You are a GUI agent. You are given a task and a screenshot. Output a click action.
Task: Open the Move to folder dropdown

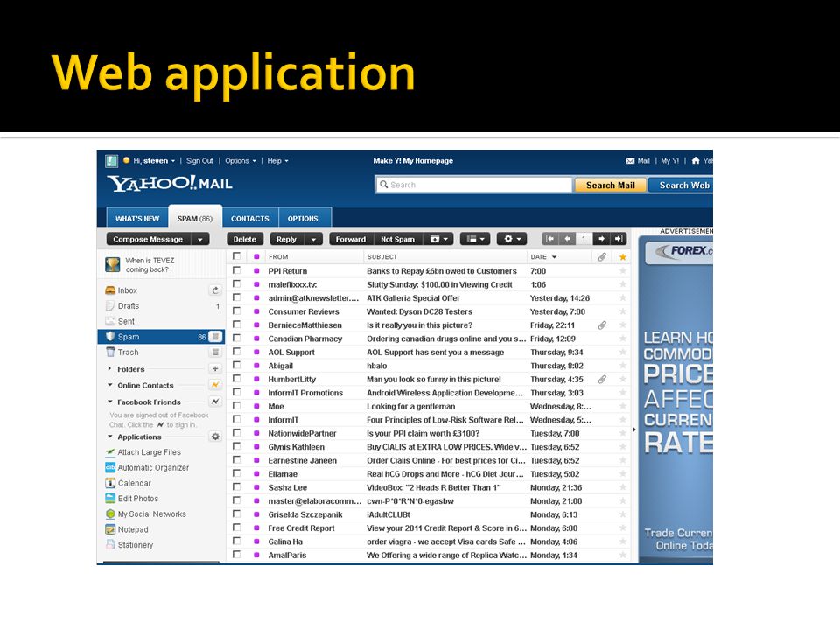438,239
